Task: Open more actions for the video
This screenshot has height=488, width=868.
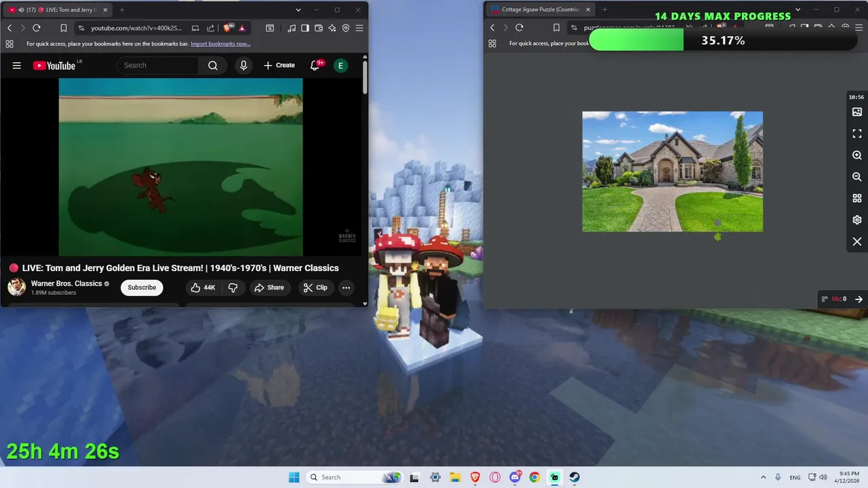Action: [346, 287]
